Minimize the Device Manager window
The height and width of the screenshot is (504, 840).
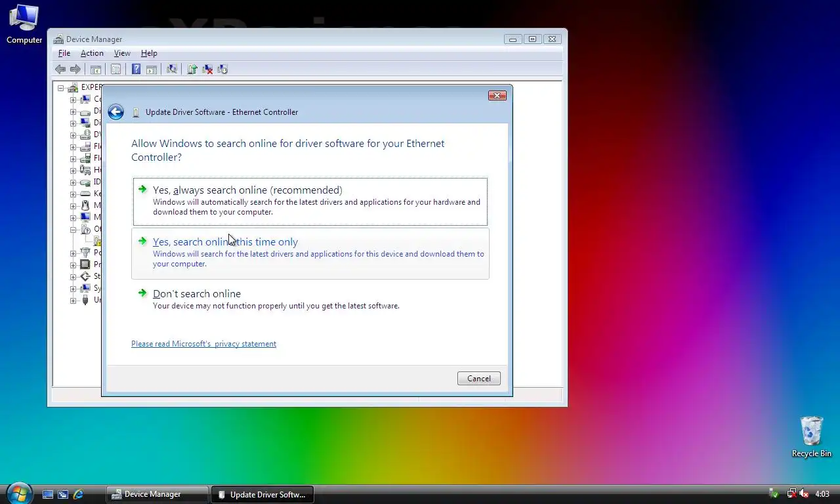(x=513, y=39)
